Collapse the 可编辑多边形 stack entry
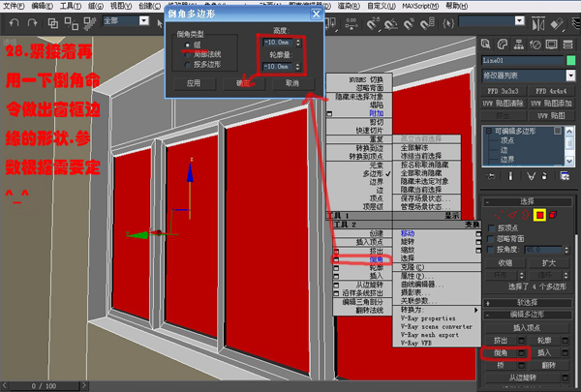 (x=488, y=131)
